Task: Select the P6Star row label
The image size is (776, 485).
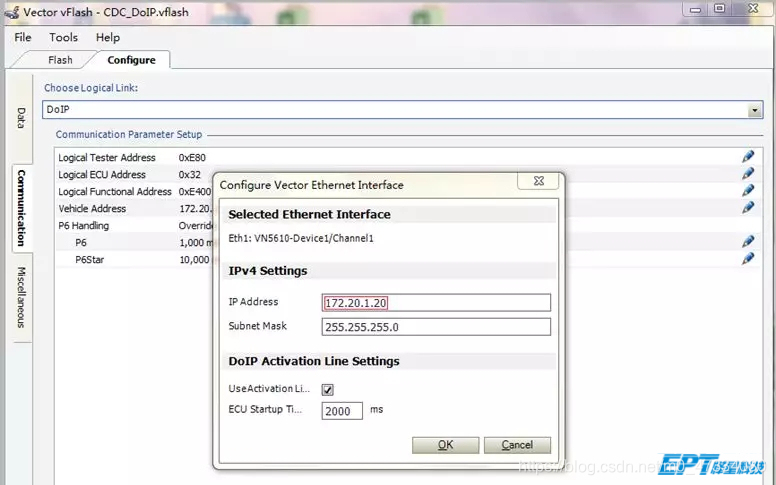Action: pyautogui.click(x=90, y=259)
